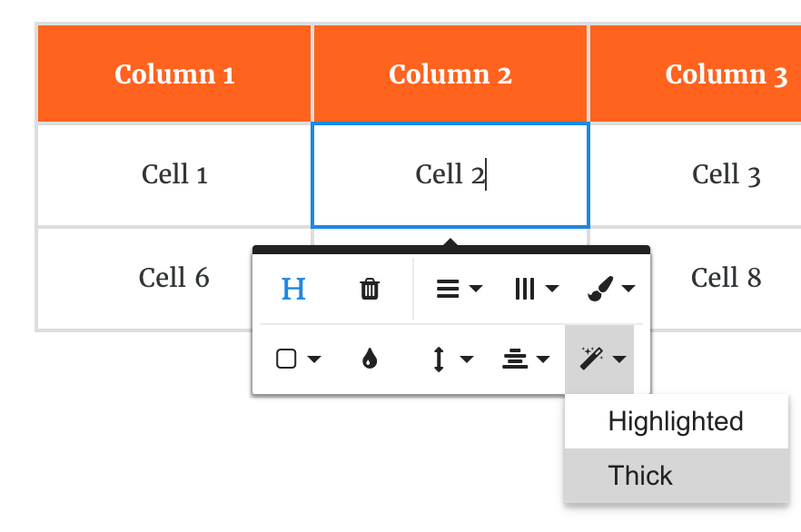
Task: Open the column options menu icon
Action: click(525, 290)
